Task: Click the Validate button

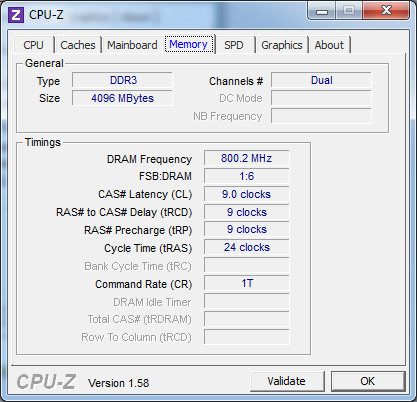Action: (x=286, y=381)
